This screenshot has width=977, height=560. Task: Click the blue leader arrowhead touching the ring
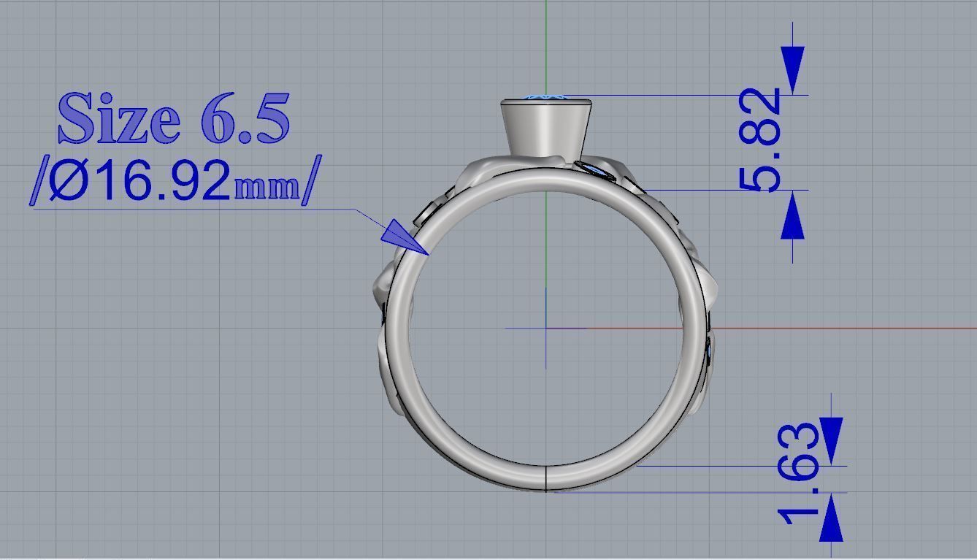coord(405,237)
